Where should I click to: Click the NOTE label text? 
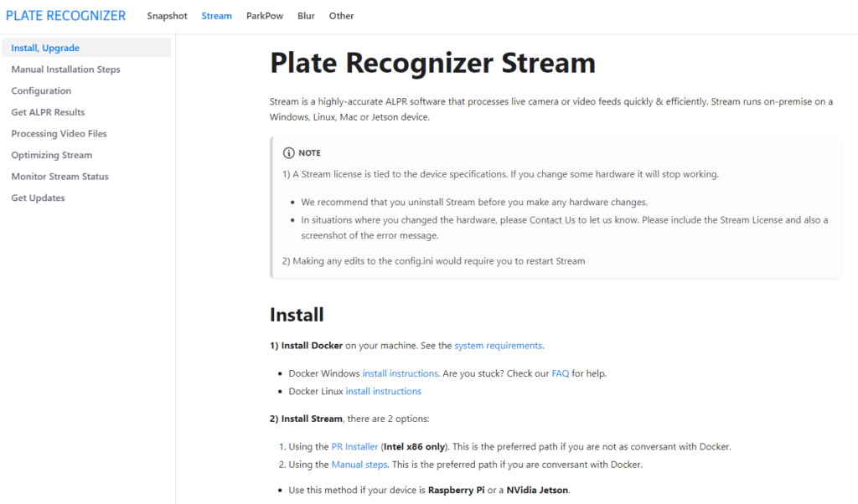click(x=310, y=153)
